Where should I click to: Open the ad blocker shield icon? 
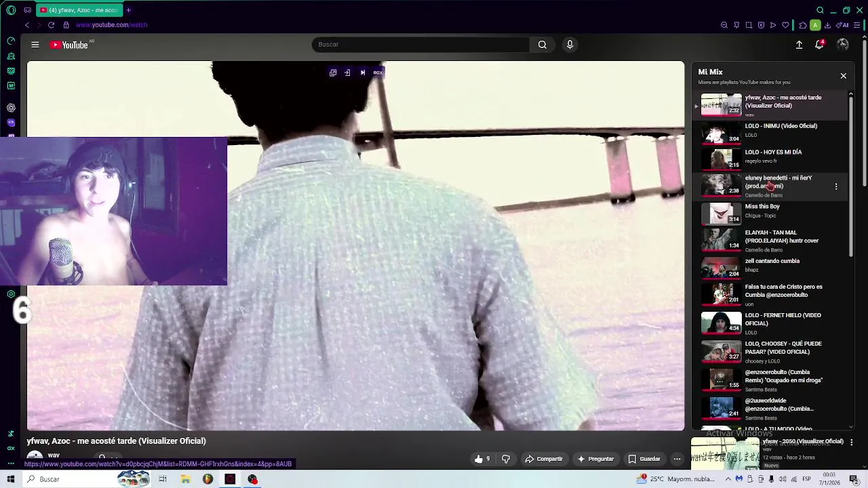click(x=761, y=25)
